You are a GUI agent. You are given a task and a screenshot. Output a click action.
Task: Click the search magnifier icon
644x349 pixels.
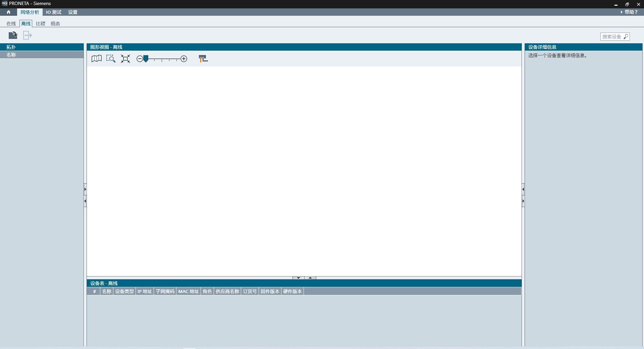[x=626, y=37]
